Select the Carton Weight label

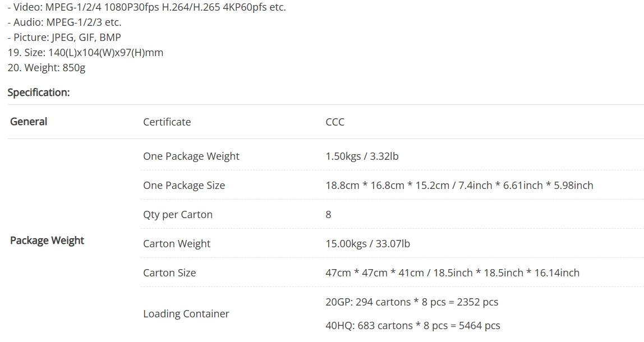pos(177,243)
